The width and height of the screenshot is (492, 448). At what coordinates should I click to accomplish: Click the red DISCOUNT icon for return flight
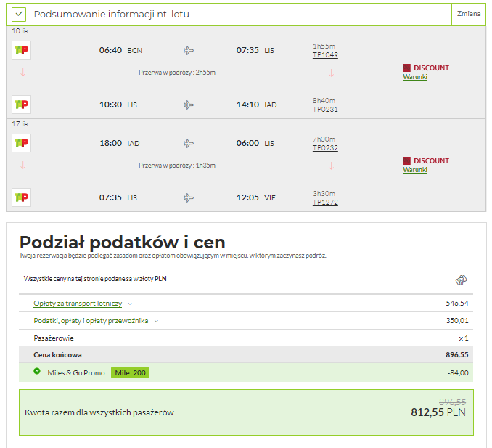click(406, 160)
